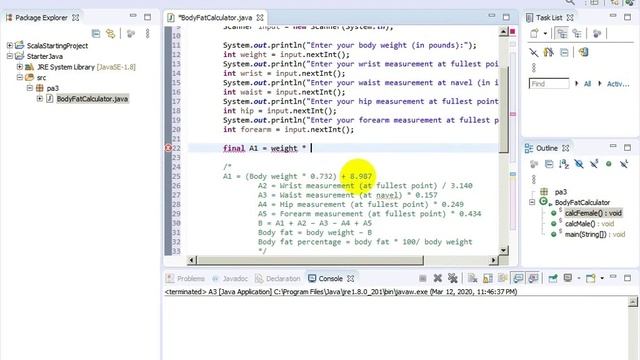Open Task List view menu three dots
The image size is (640, 360).
[533, 67]
